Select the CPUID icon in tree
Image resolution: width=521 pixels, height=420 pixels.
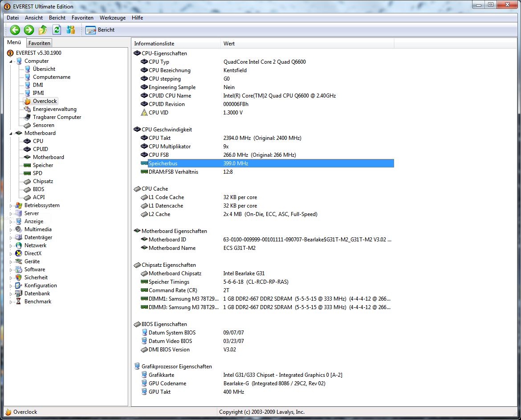[28, 149]
